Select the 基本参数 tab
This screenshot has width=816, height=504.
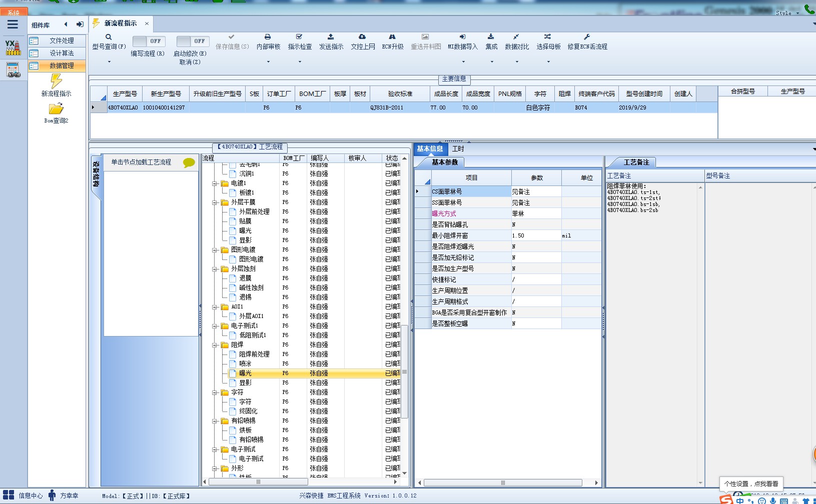pyautogui.click(x=445, y=162)
